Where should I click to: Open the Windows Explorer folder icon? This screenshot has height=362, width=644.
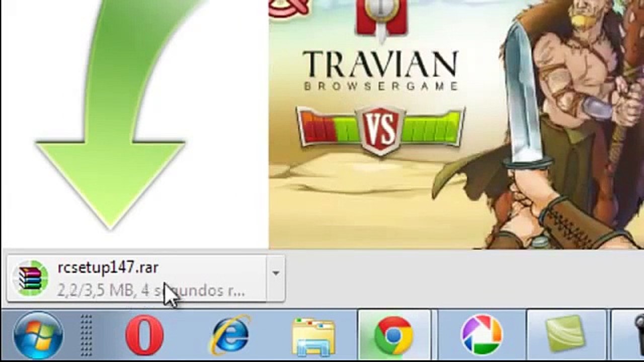[x=313, y=336]
